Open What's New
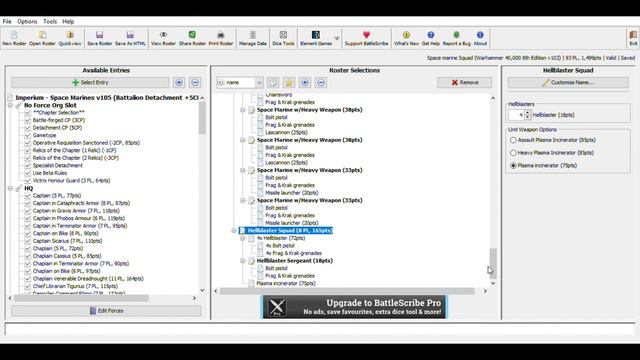 406,38
